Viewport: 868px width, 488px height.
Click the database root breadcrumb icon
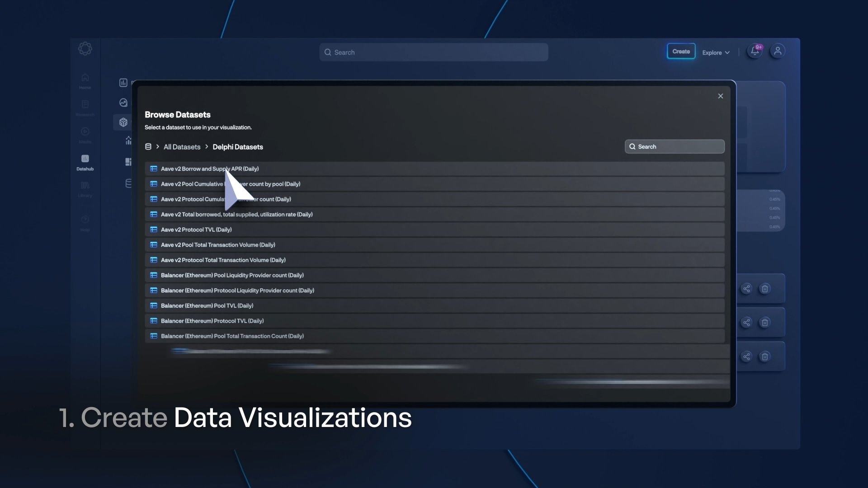coord(148,147)
